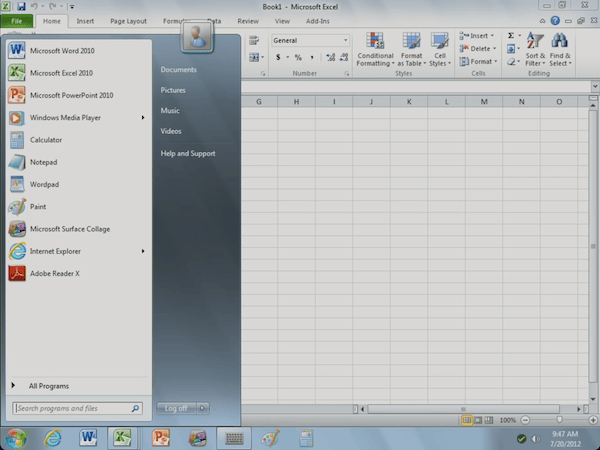This screenshot has height=450, width=600.
Task: Click the Format as Table icon
Action: coord(411,42)
